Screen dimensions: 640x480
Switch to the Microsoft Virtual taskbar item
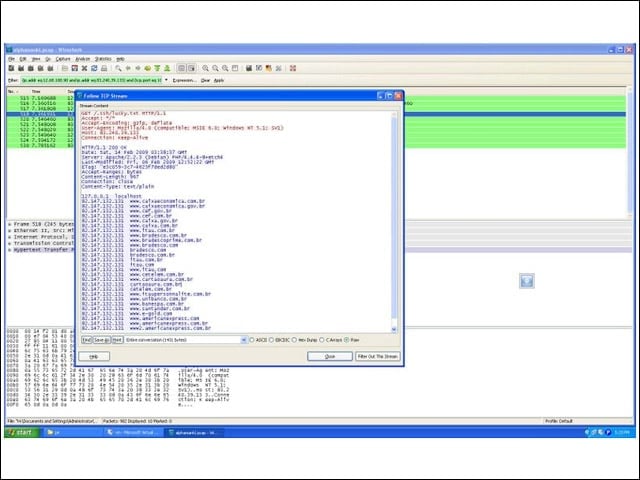pos(133,432)
